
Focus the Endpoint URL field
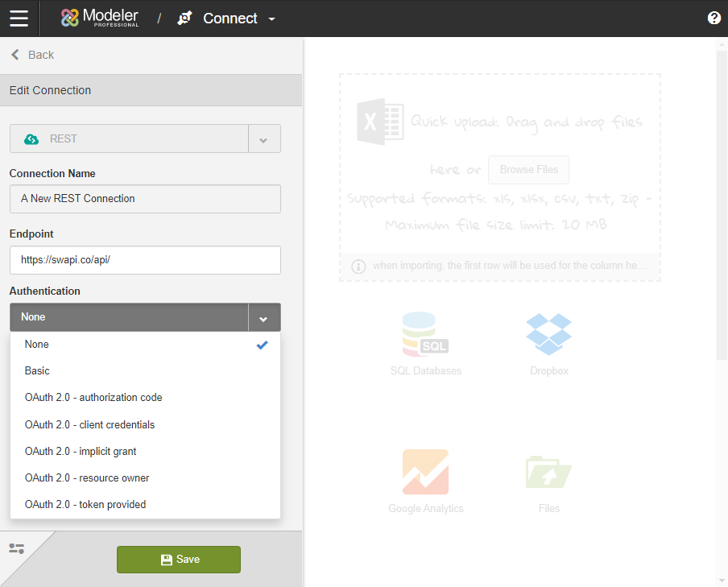tap(145, 260)
